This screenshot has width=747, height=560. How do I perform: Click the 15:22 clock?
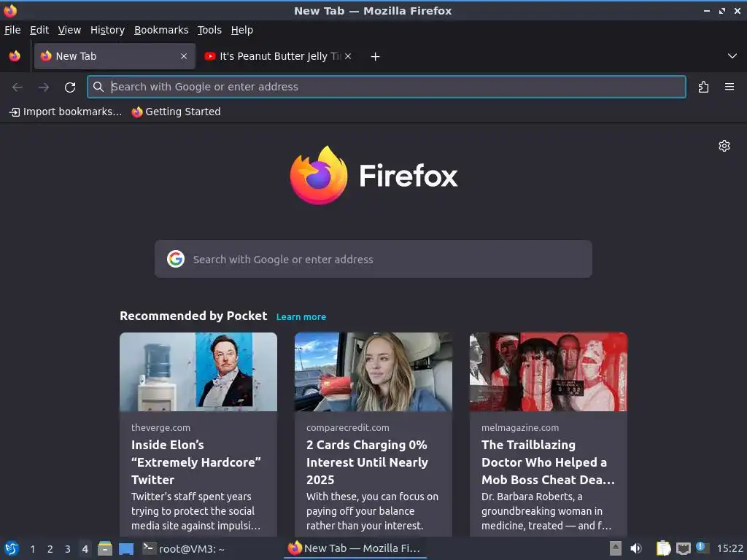[x=729, y=548]
